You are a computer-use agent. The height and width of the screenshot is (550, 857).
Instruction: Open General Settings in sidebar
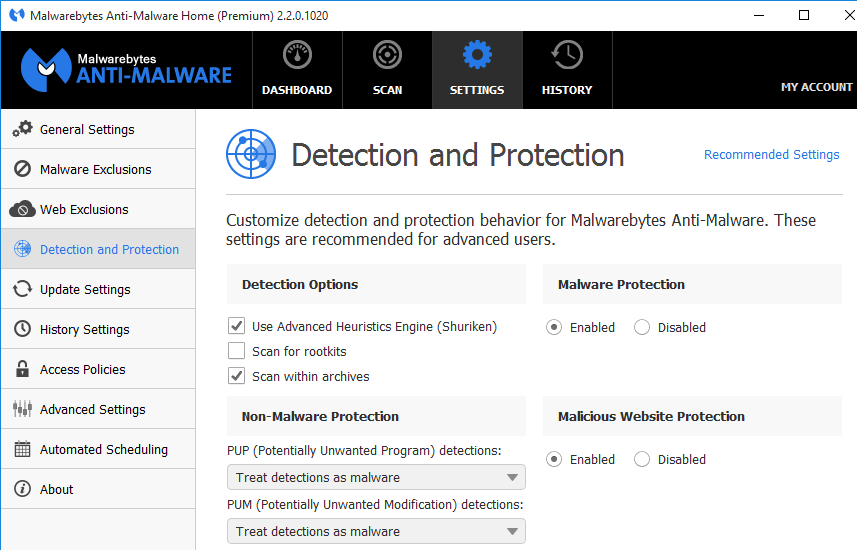98,129
